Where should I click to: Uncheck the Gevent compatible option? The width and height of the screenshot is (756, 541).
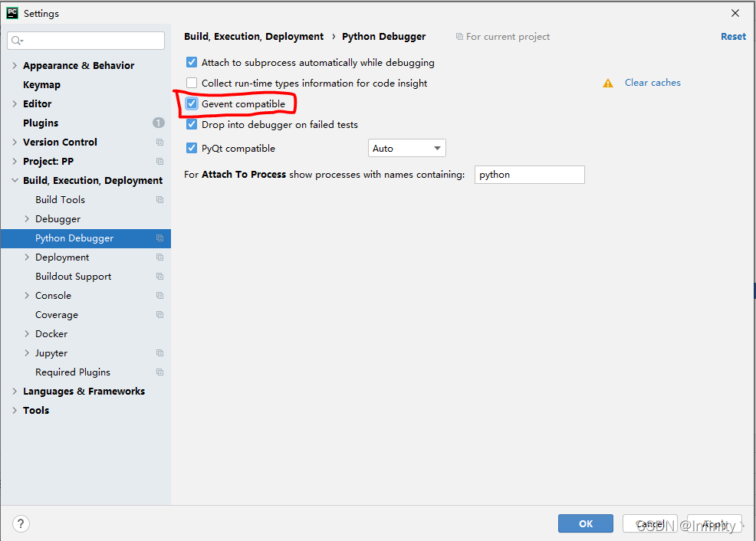pos(192,103)
